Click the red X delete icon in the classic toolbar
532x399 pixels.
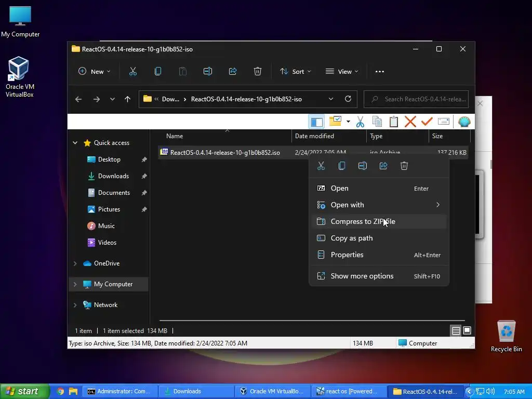[x=410, y=122]
